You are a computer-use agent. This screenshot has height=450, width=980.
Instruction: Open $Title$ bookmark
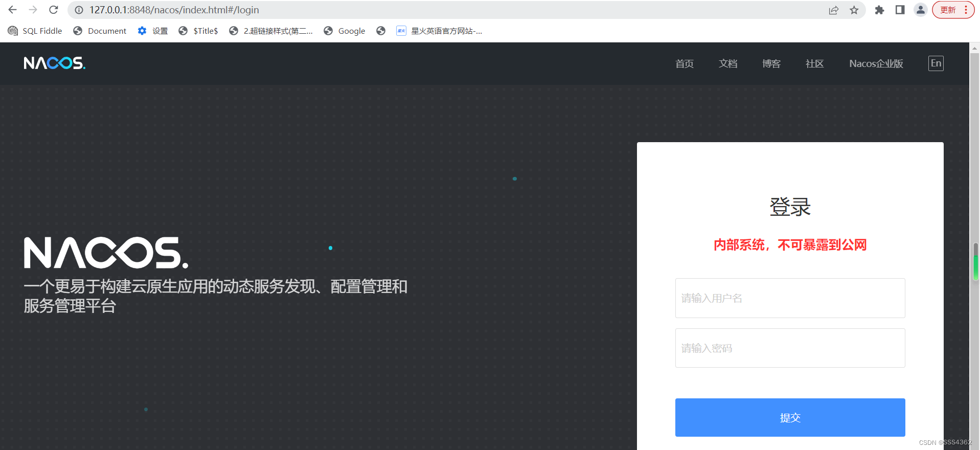(x=198, y=31)
